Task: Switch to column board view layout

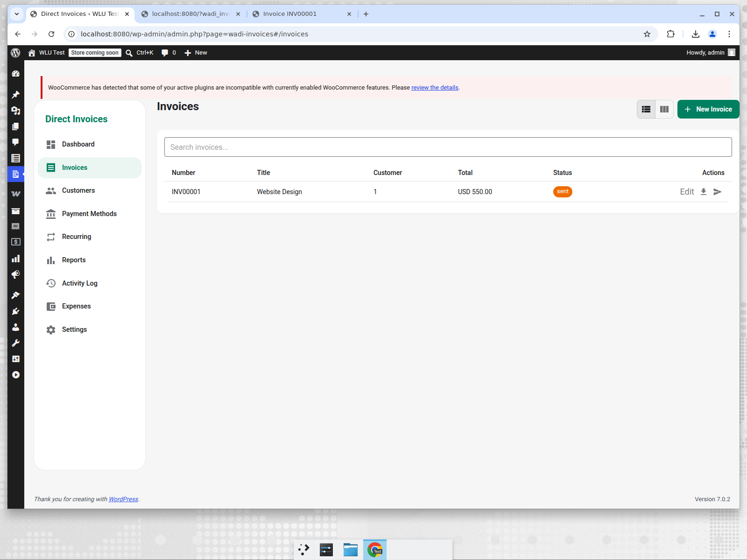Action: [x=664, y=109]
